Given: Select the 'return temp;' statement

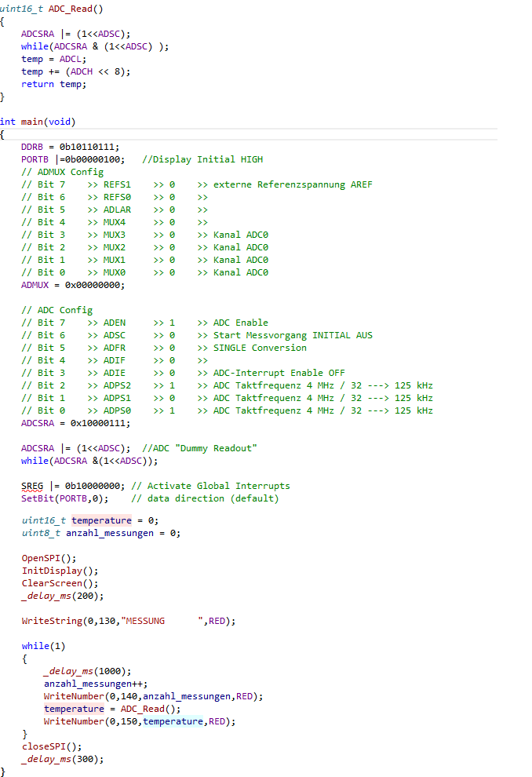Looking at the screenshot, I should 53,84.
